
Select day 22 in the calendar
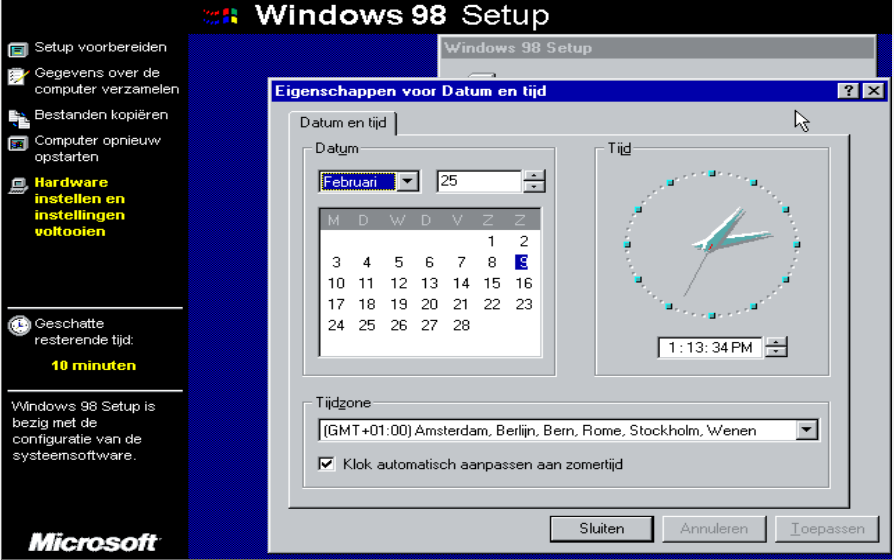(491, 305)
